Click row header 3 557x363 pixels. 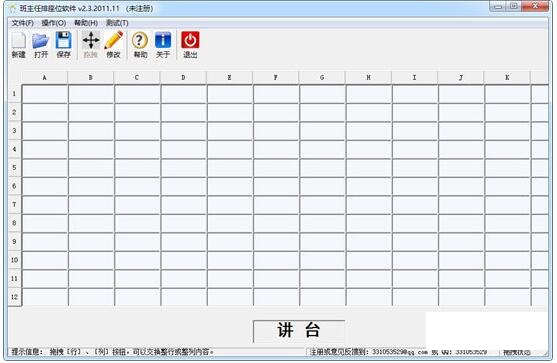pos(15,131)
